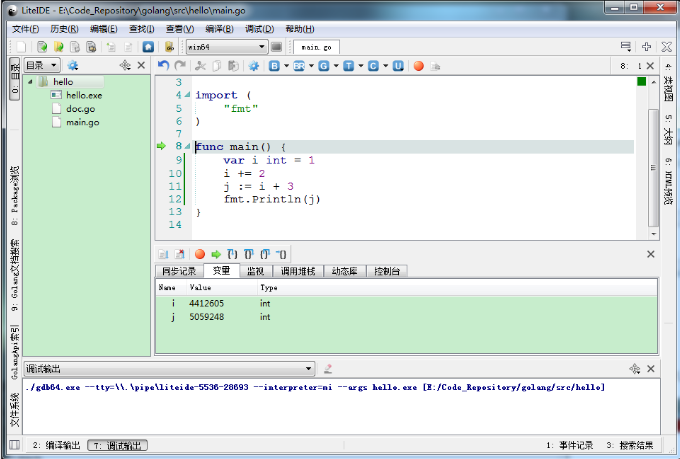Click the Cut scissors icon
Screen dimensions: 680x459
pyautogui.click(x=200, y=66)
